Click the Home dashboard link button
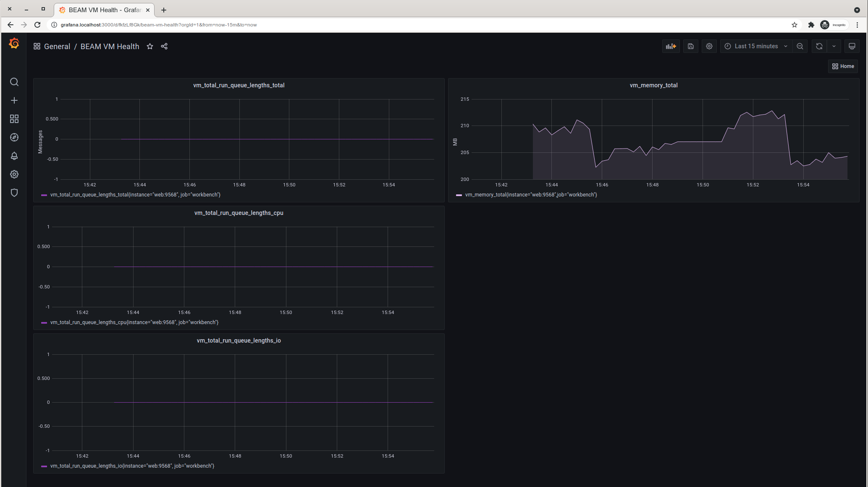Screen dimensions: 868x487 tap(843, 66)
